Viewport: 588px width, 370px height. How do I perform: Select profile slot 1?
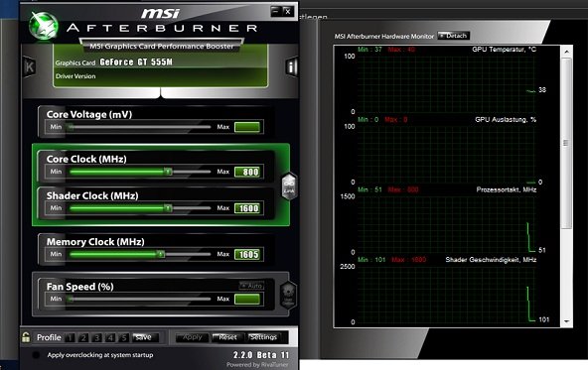(x=70, y=338)
